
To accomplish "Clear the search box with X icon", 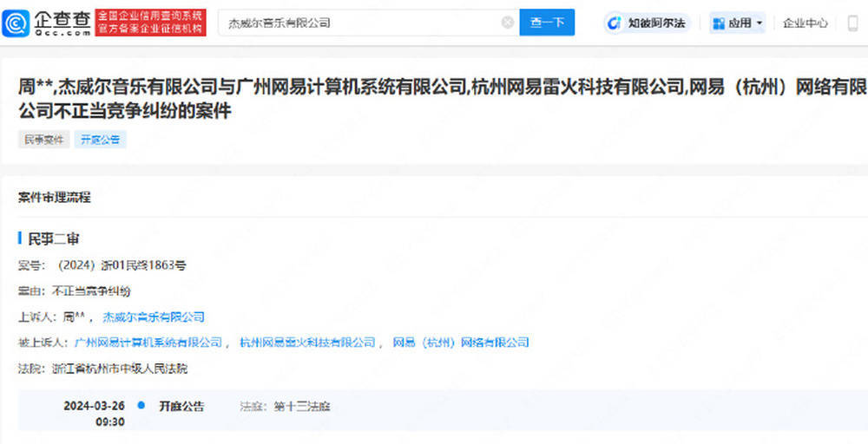I will 507,23.
